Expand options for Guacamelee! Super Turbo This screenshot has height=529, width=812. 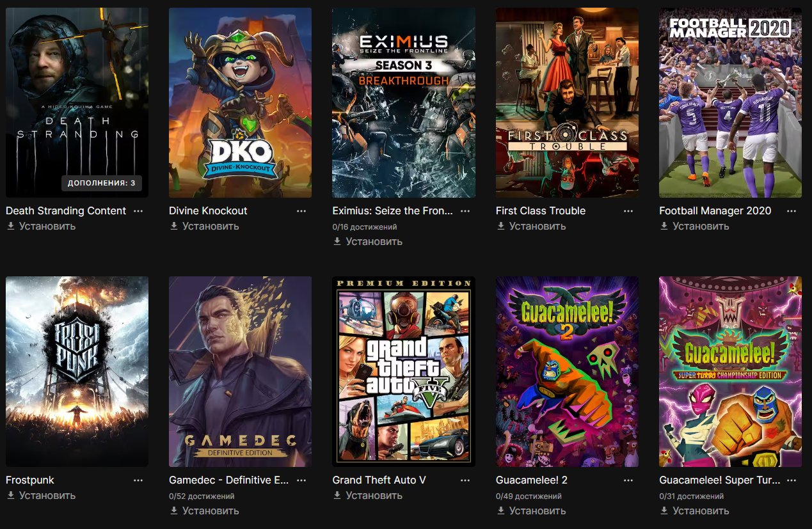792,480
